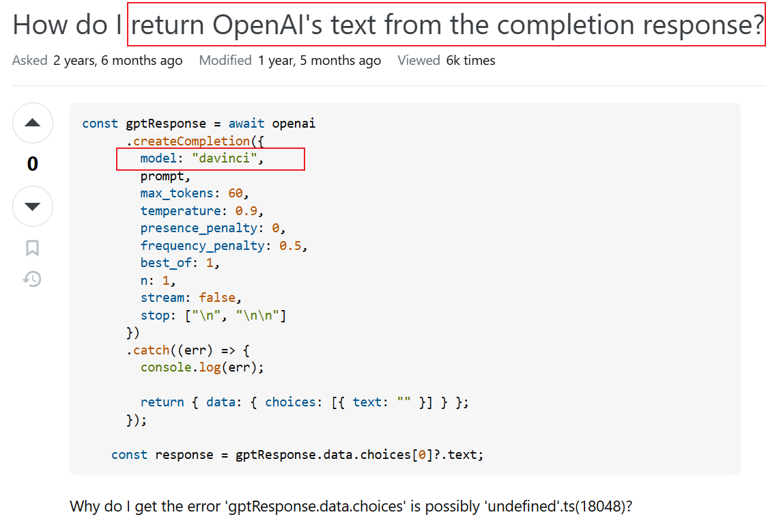Click the frequency_penalty code line
The height and width of the screenshot is (532, 766).
[224, 246]
